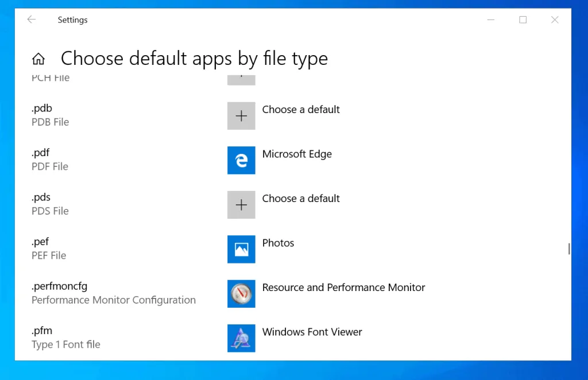Maximize the Settings window
Screen dimensions: 588x380
(x=523, y=20)
